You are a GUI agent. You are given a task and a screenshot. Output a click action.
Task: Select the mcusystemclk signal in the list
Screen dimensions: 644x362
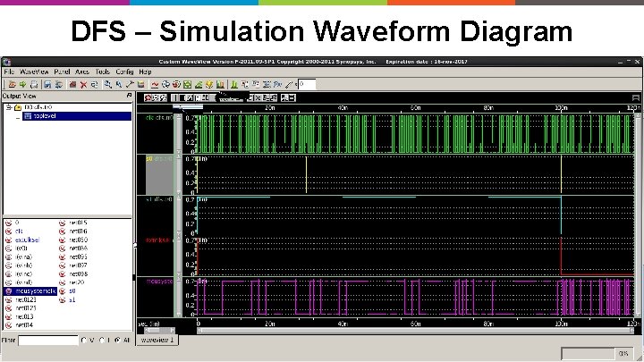(x=35, y=291)
